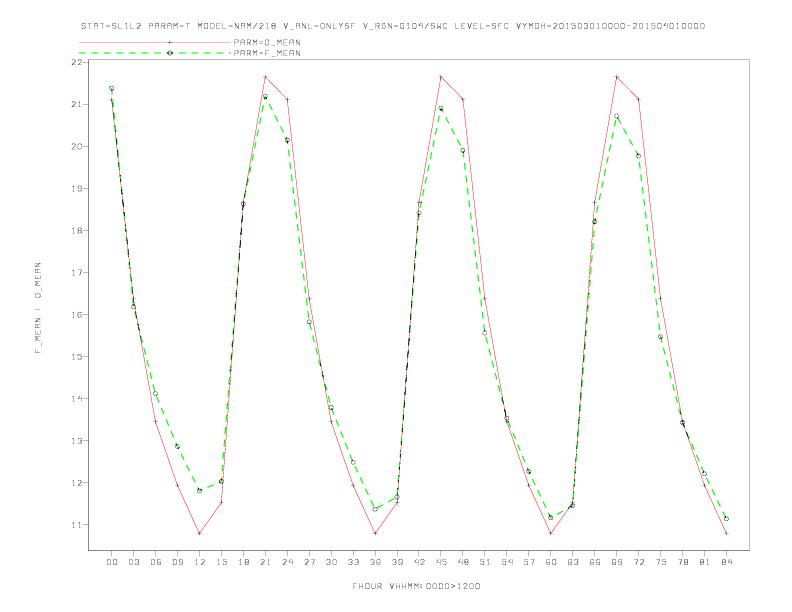
Task: Click x-axis forecast hour label 39
Action: point(397,562)
